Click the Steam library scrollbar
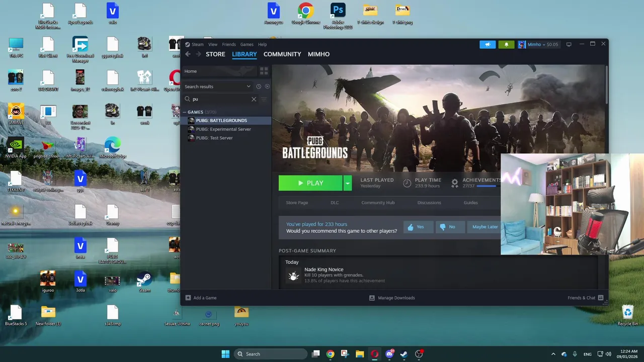Image resolution: width=644 pixels, height=362 pixels. tap(606, 84)
